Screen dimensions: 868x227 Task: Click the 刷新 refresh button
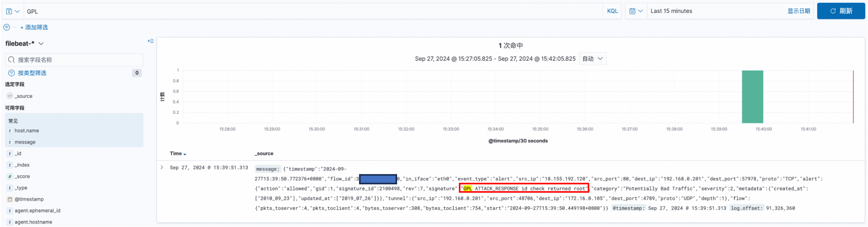pyautogui.click(x=841, y=11)
